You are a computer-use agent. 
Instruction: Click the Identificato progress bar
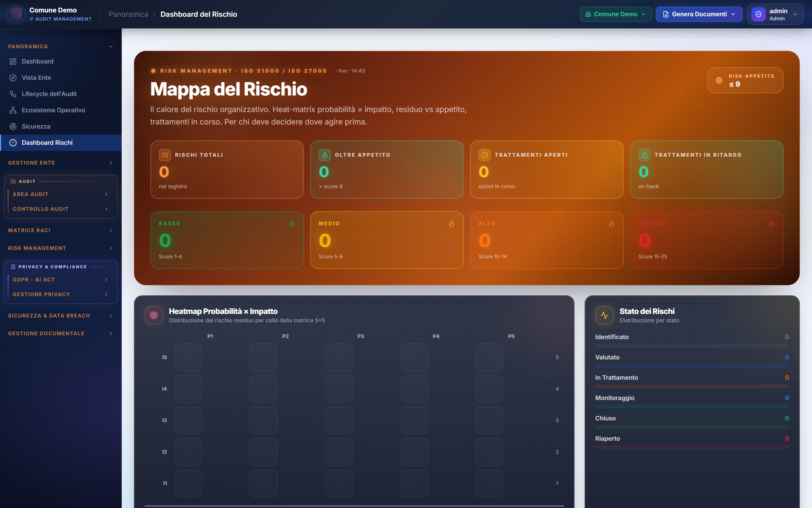692,346
